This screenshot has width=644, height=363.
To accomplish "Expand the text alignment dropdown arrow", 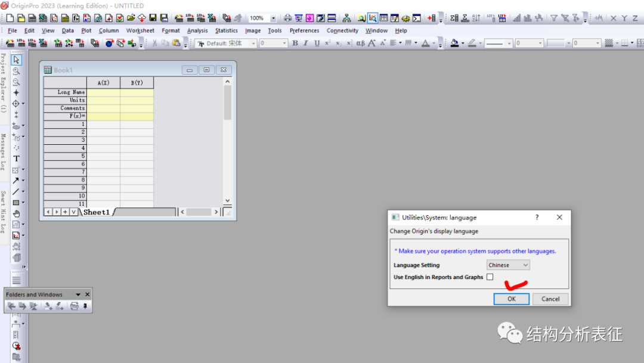I will coord(401,43).
